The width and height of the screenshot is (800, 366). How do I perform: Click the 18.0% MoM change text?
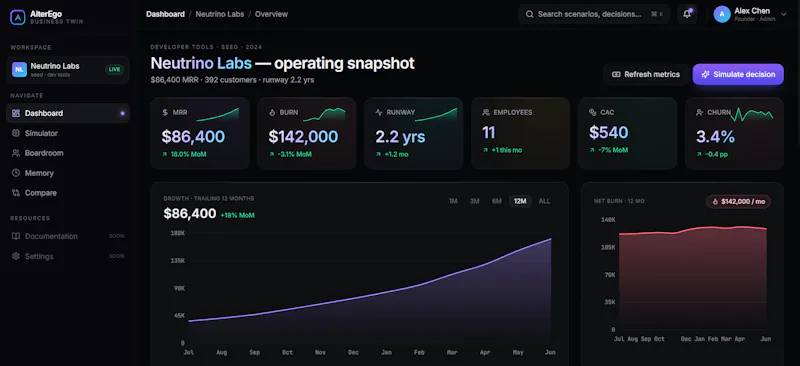[x=188, y=154]
